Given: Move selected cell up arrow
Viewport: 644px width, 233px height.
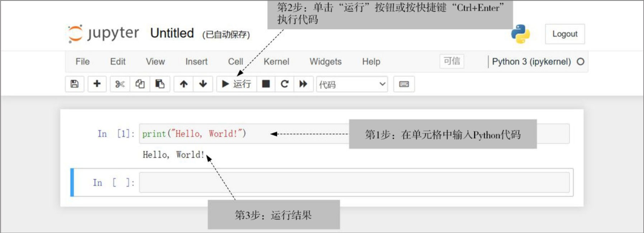Looking at the screenshot, I should [184, 84].
